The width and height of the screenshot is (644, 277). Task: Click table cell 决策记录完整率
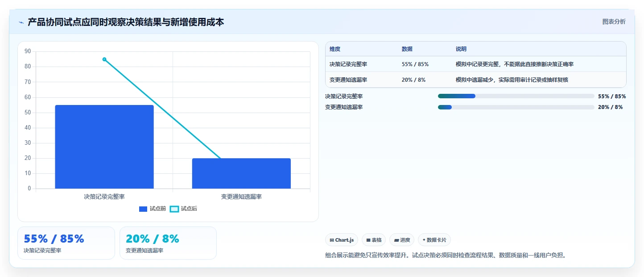coord(348,64)
